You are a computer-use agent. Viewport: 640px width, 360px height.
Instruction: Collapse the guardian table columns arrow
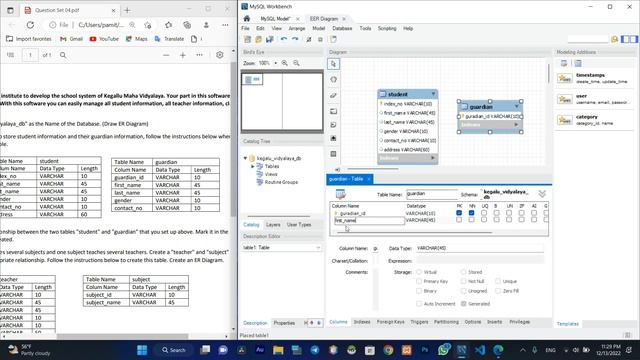516,107
